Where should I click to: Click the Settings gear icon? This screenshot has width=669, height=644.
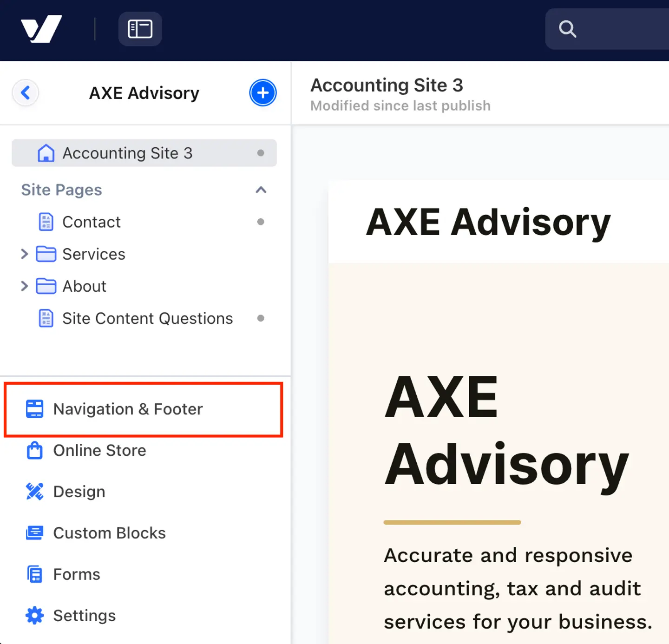click(34, 616)
